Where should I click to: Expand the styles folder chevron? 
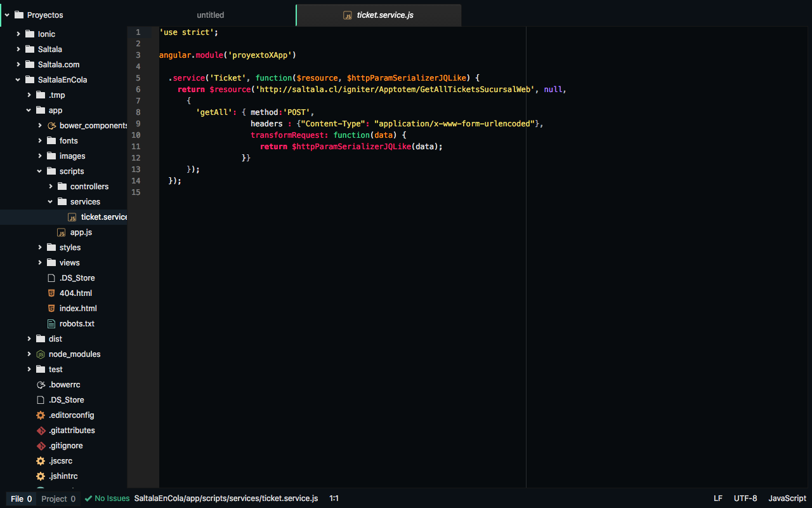click(39, 247)
